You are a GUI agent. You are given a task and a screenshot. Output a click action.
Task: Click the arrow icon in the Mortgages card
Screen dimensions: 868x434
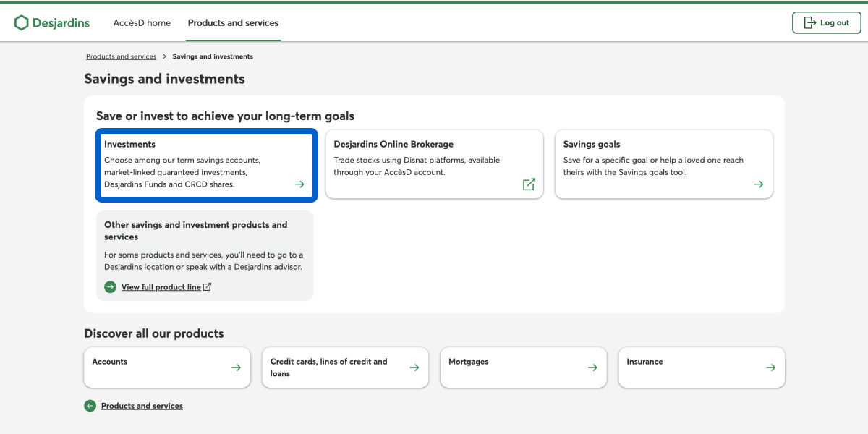(592, 367)
